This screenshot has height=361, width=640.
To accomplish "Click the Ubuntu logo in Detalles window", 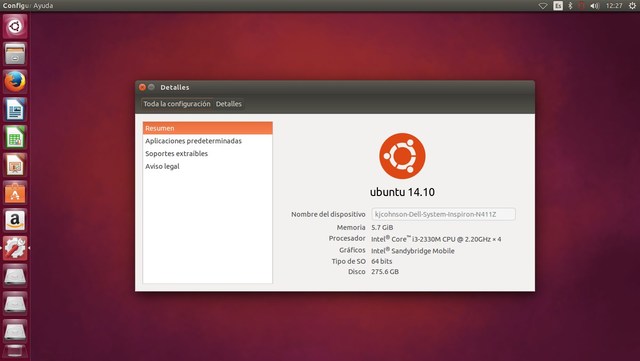I will [x=402, y=156].
